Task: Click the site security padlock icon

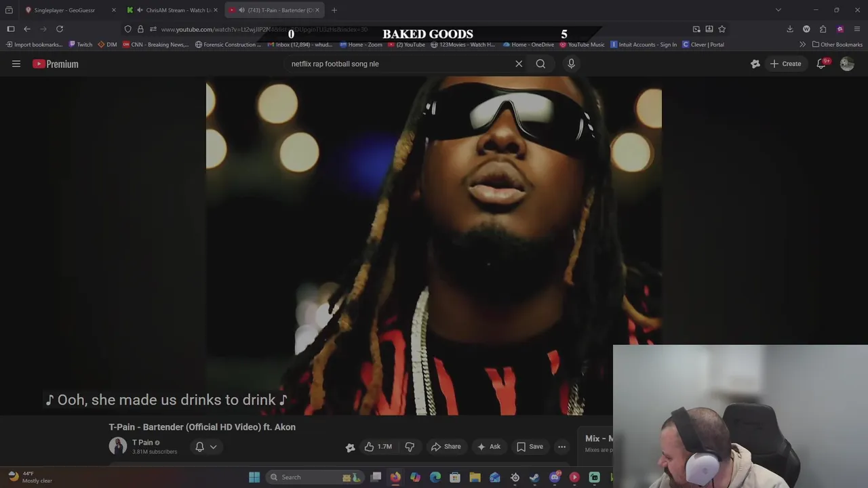Action: pos(140,29)
